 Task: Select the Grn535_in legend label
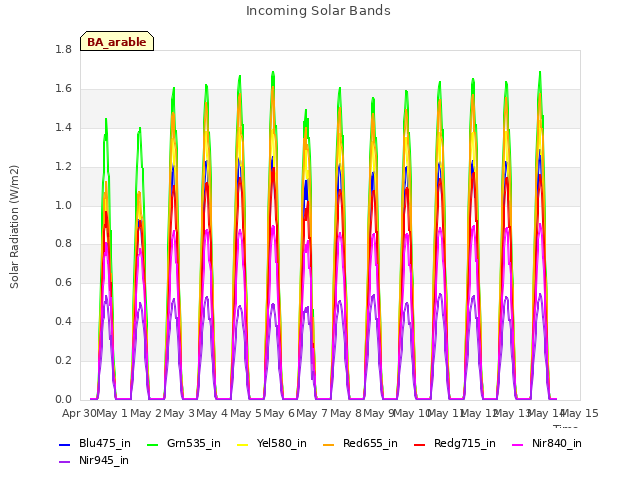194,444
